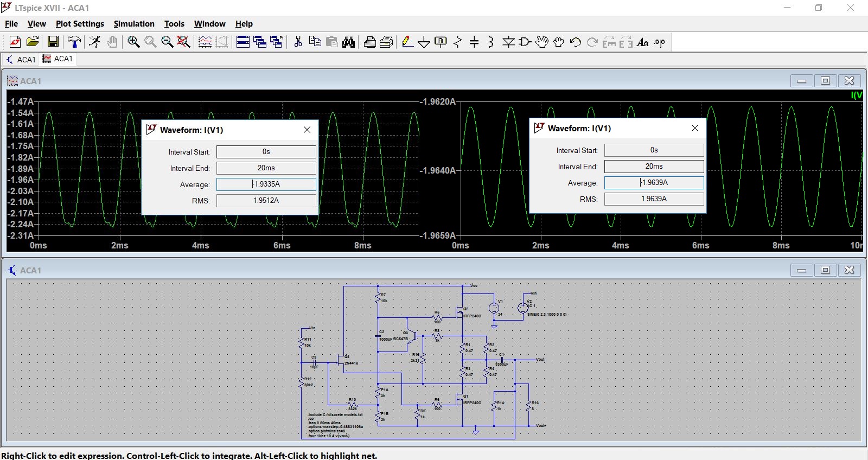
Task: Select the Label Net tool
Action: (x=441, y=42)
